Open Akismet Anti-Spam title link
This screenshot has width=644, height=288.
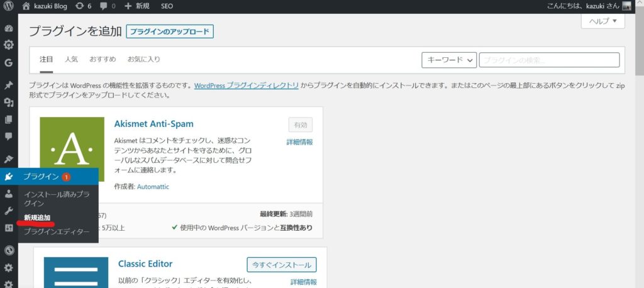153,124
